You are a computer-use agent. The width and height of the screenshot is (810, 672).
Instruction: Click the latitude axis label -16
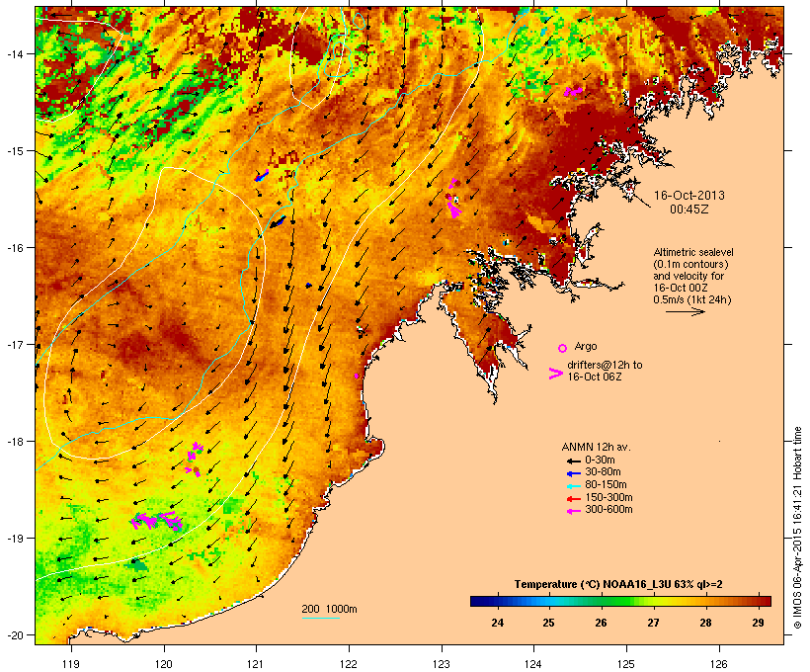pyautogui.click(x=15, y=248)
